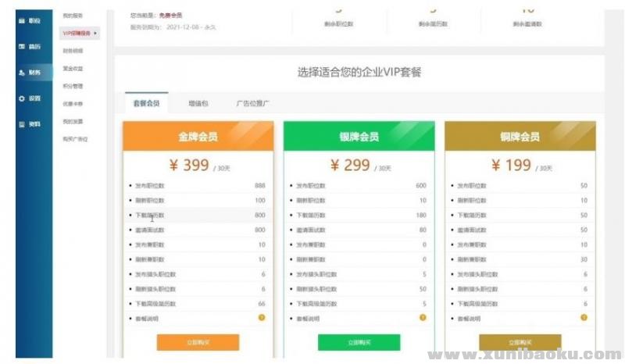Open the 简历 section icon in sidebar
The height and width of the screenshot is (364, 625).
[x=22, y=47]
